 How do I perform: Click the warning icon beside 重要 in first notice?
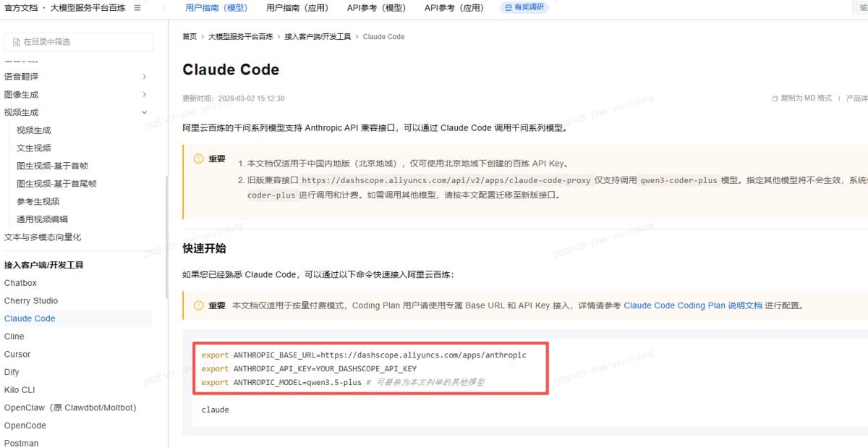point(198,159)
